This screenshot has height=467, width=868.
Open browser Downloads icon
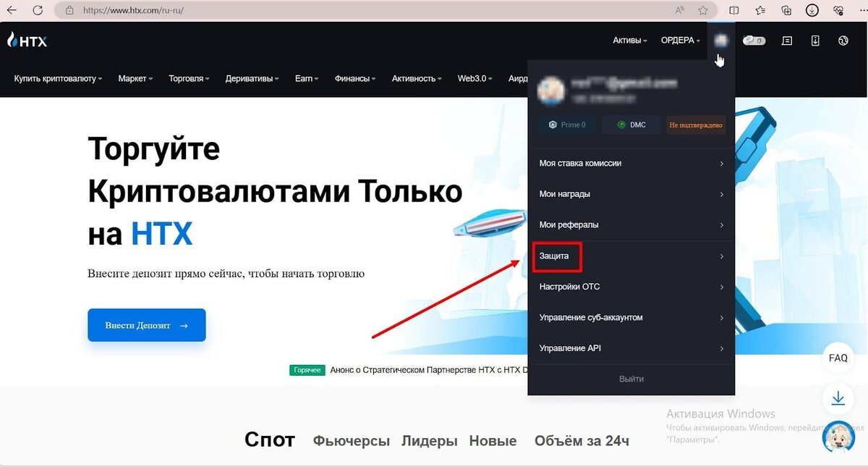812,10
